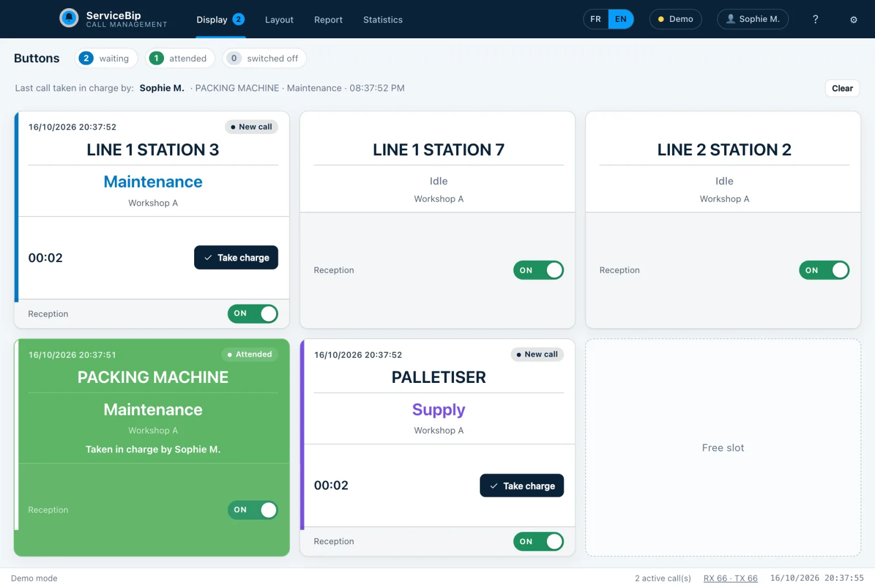Open the help question mark icon
The width and height of the screenshot is (875, 588).
coord(815,19)
